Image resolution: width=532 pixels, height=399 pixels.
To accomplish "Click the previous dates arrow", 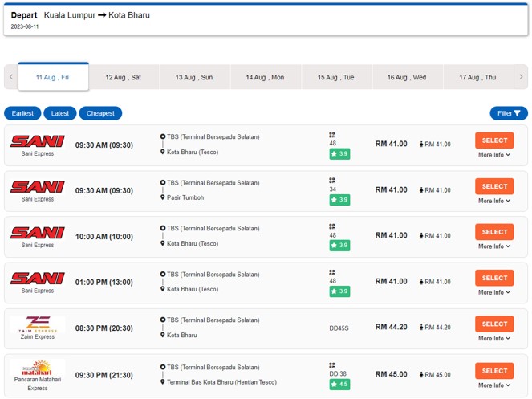I will pyautogui.click(x=11, y=77).
